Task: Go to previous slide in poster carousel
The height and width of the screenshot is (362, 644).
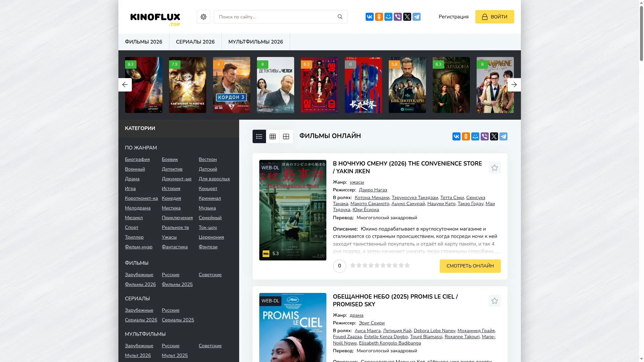Action: 125,85
